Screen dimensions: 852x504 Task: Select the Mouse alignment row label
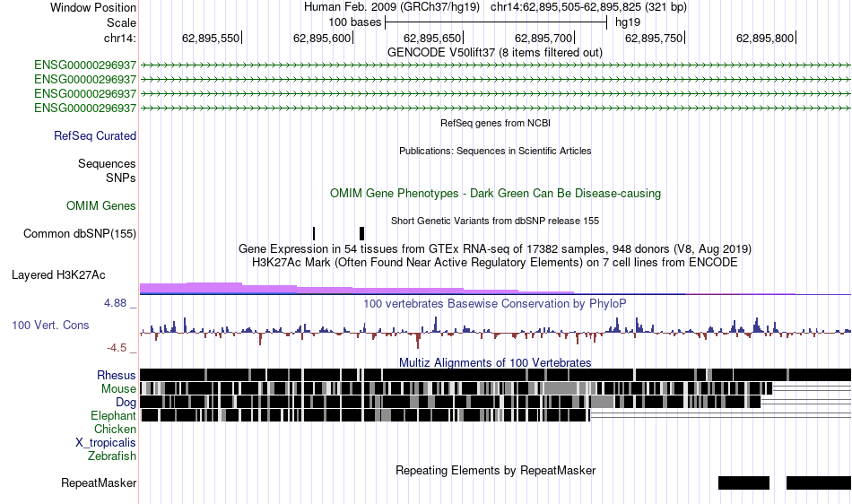(118, 389)
